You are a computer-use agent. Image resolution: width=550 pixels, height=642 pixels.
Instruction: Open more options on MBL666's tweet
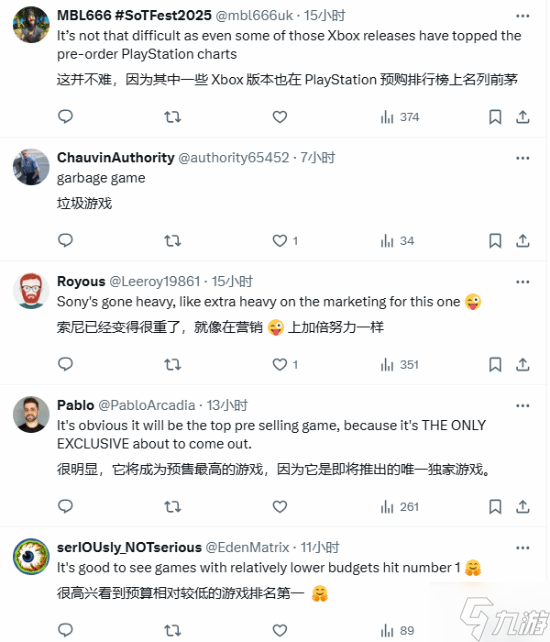click(x=523, y=16)
